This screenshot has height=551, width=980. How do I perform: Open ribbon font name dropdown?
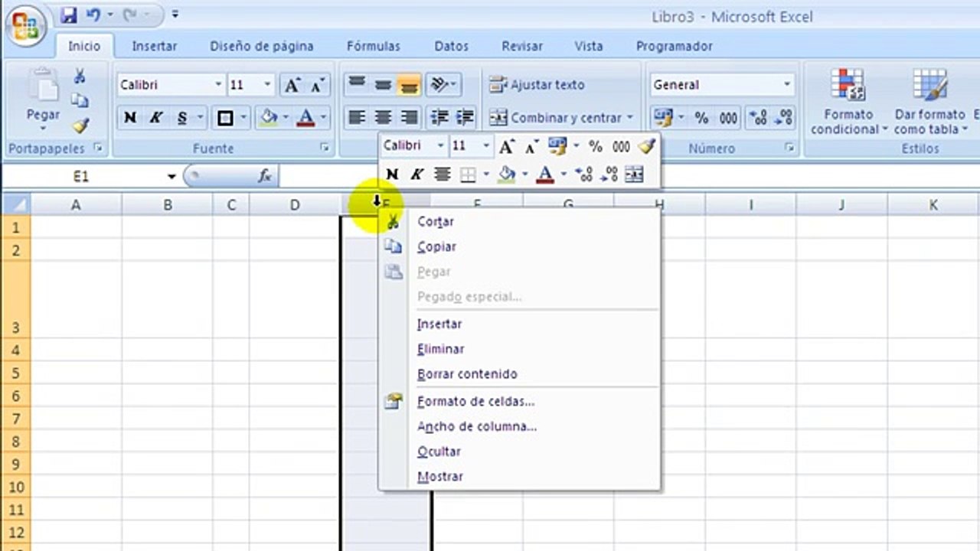(x=218, y=85)
